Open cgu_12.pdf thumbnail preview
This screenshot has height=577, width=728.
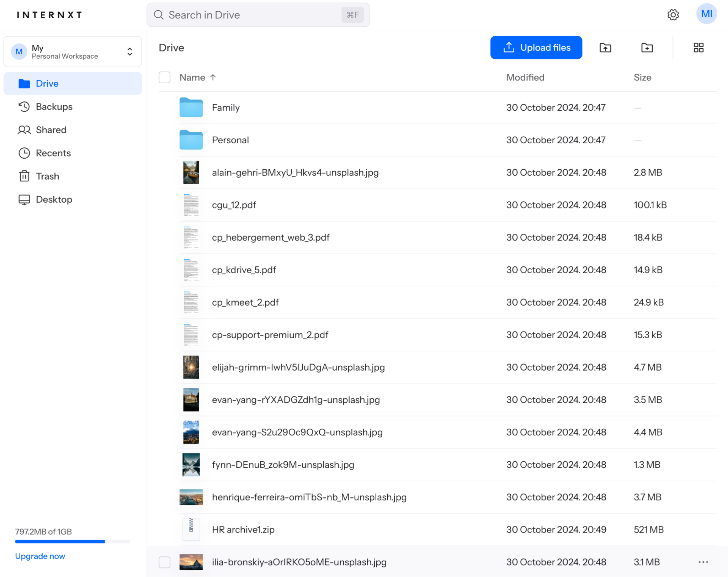click(191, 205)
